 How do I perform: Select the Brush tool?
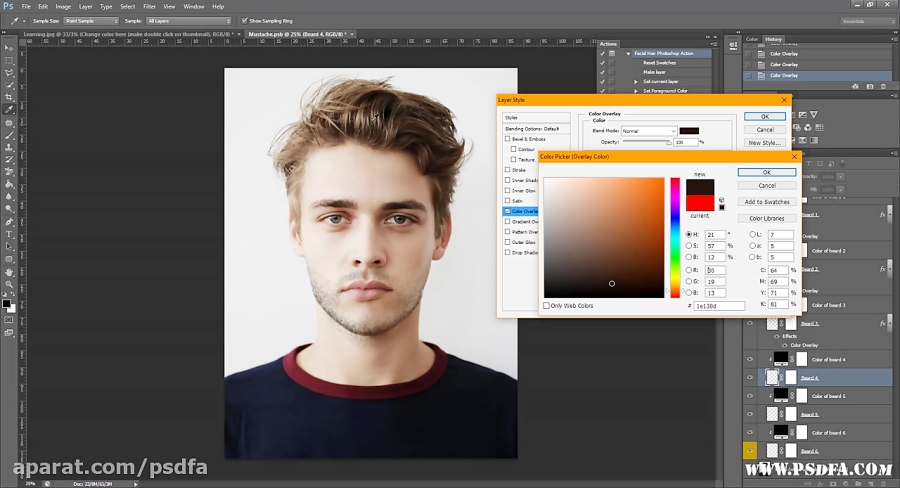[9, 135]
